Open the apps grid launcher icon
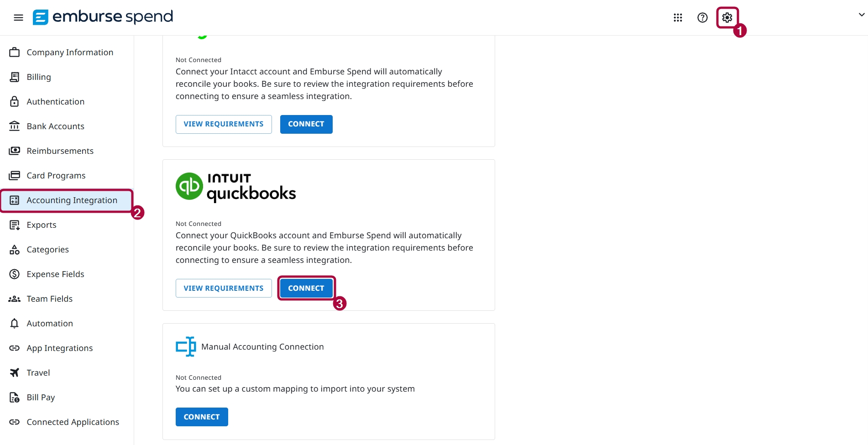The width and height of the screenshot is (868, 445). [x=678, y=18]
